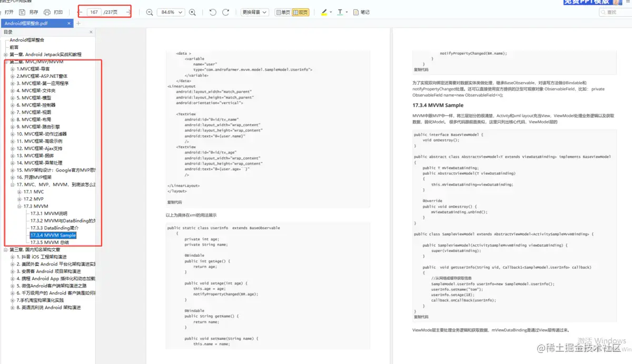Click the Print icon in toolbar
This screenshot has height=364, width=632.
47,12
